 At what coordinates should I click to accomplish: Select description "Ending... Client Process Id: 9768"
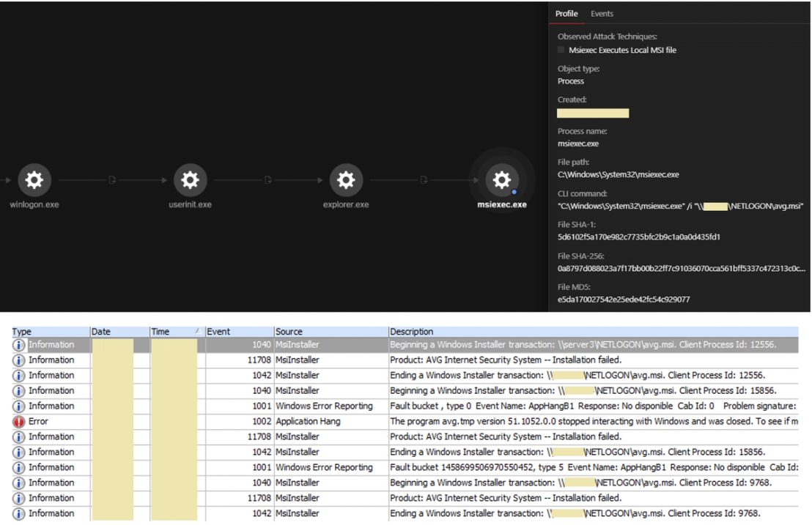[575, 513]
